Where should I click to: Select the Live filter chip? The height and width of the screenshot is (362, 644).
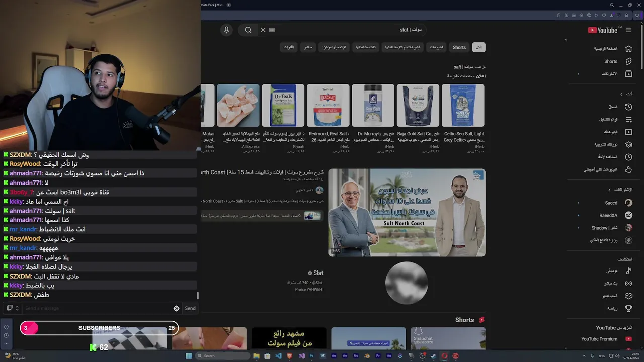pos(308,47)
